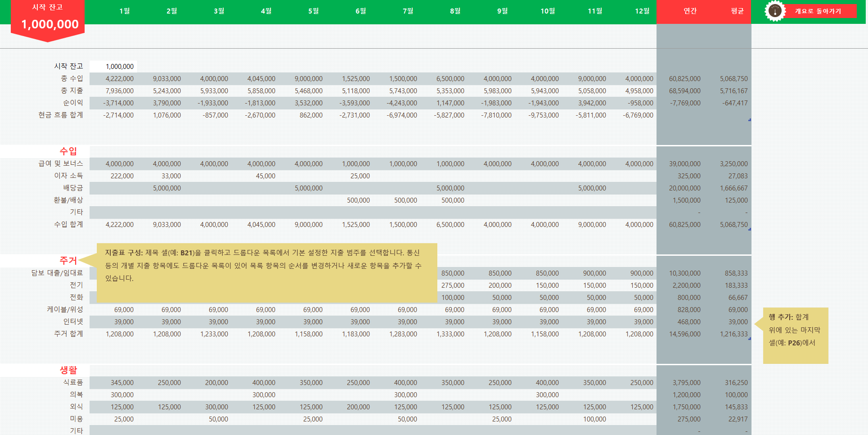868x435 pixels.
Task: Select the 케이블/위성 row label
Action: click(65, 309)
